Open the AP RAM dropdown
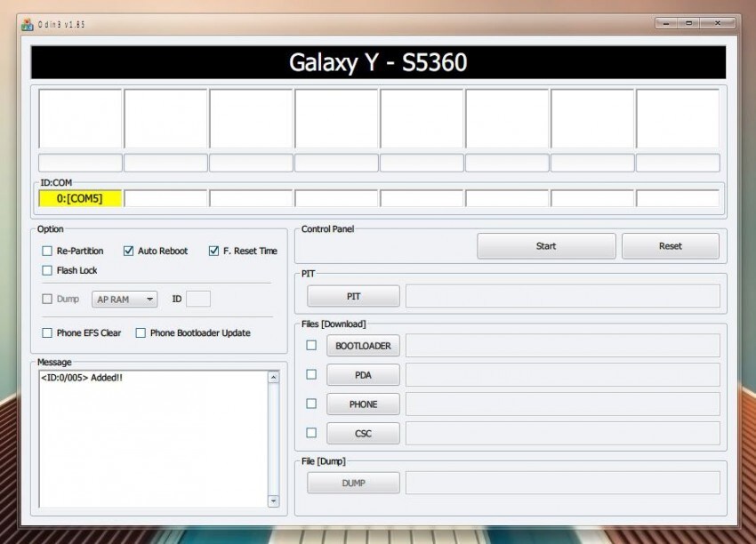This screenshot has width=756, height=544. point(125,300)
